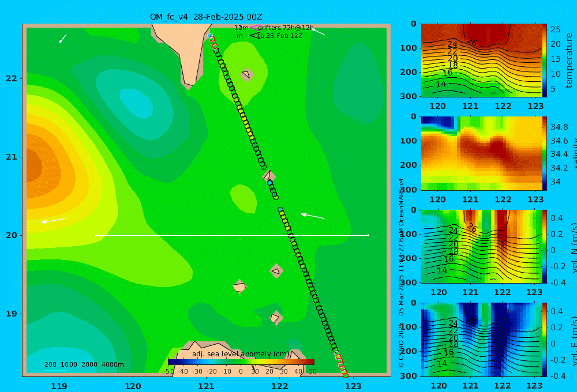Click the cyan low eddy centre near 21.7N 120E
577x392 pixels.
[x=137, y=104]
